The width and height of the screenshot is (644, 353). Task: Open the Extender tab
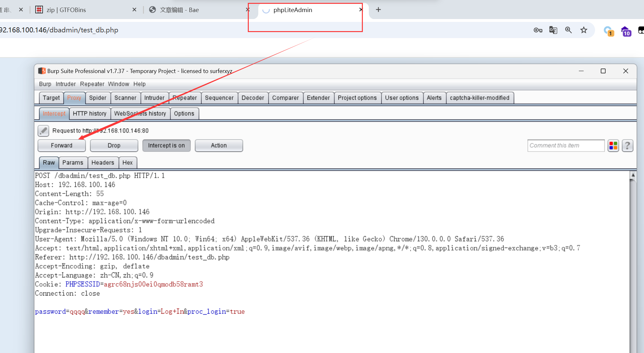[318, 98]
